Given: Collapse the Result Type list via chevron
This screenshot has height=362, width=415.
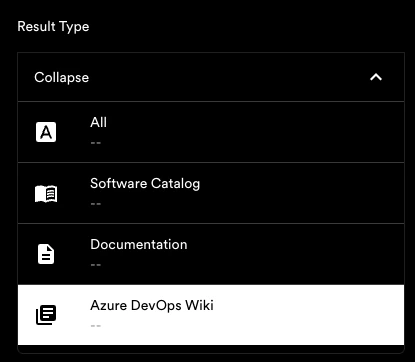Looking at the screenshot, I should 376,77.
